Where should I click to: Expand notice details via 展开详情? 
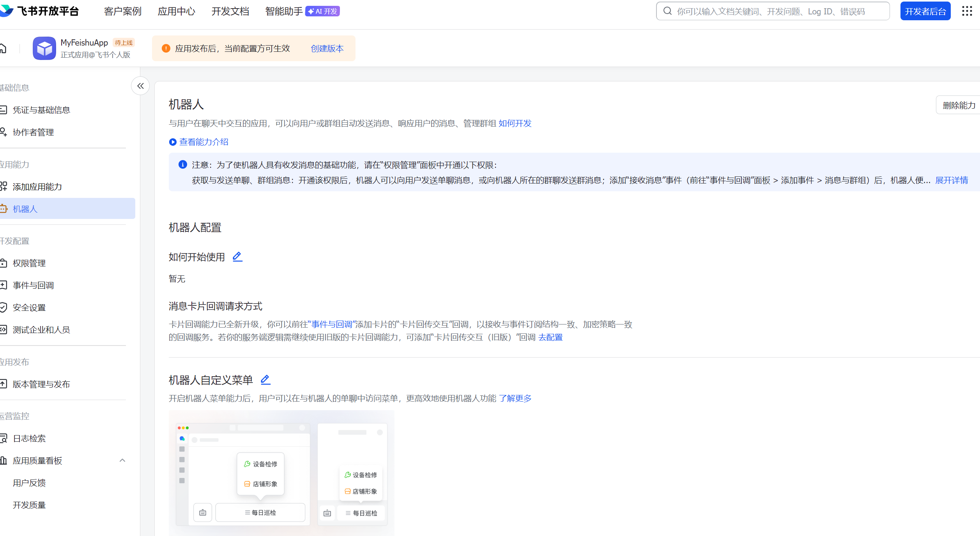click(952, 180)
